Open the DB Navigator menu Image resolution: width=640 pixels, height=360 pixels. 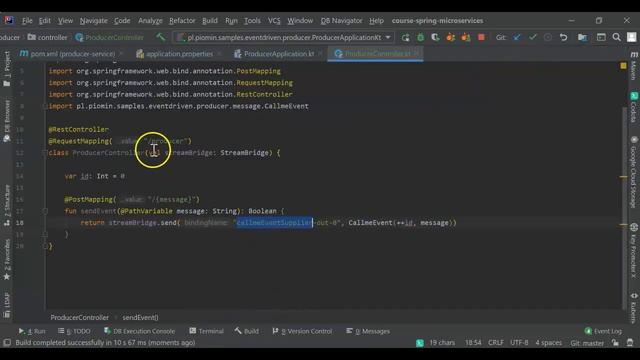(341, 20)
